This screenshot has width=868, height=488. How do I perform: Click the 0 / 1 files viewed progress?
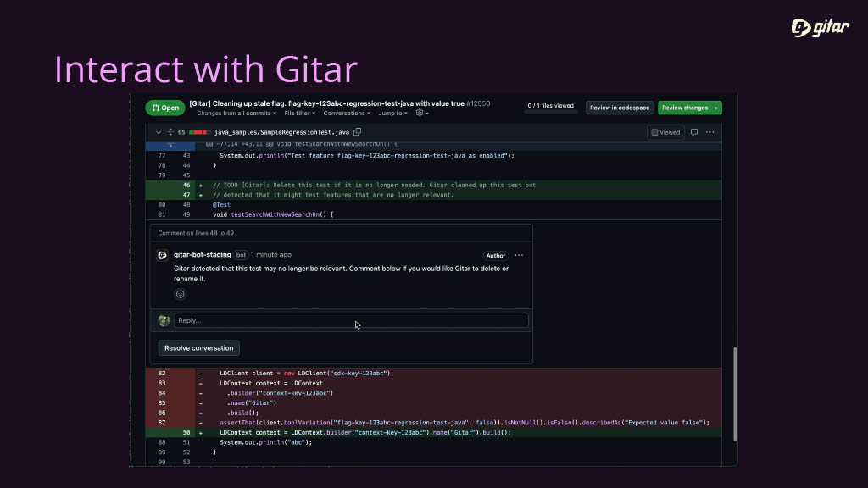550,108
